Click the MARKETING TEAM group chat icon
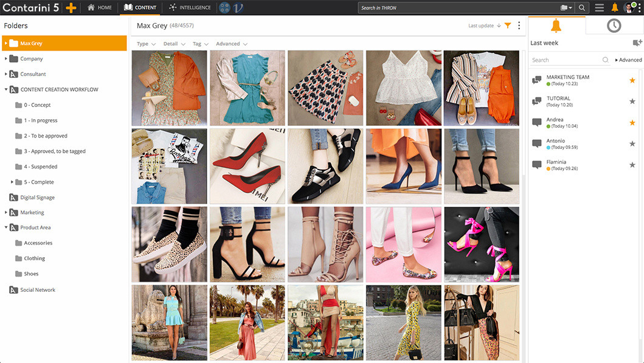644x363 pixels. point(537,80)
